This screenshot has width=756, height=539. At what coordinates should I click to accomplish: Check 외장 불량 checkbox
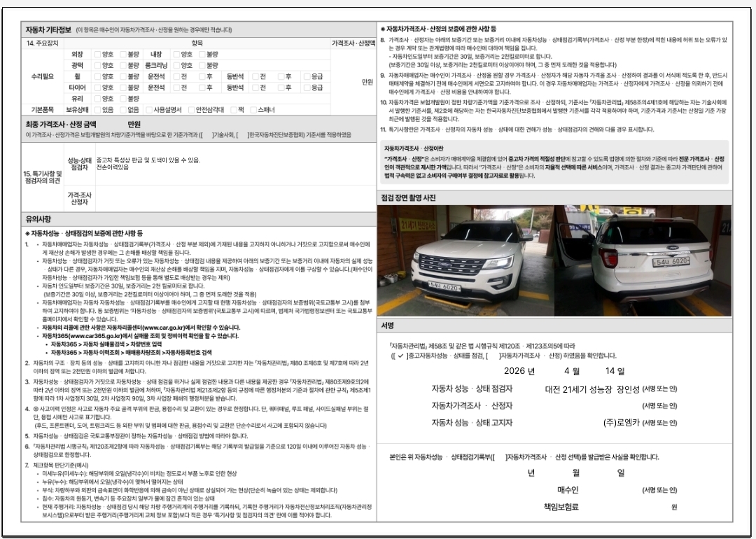coord(123,55)
